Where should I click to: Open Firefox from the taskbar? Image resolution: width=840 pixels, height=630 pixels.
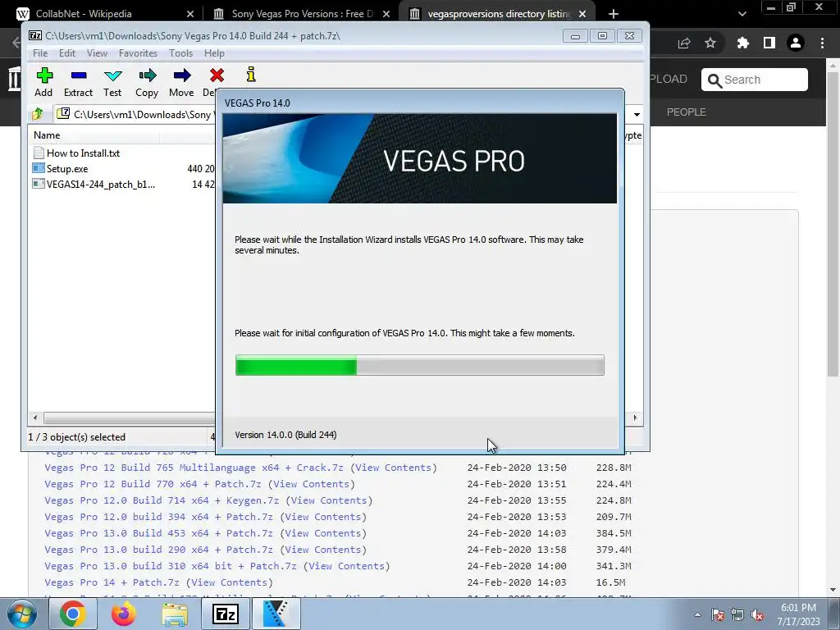tap(123, 614)
